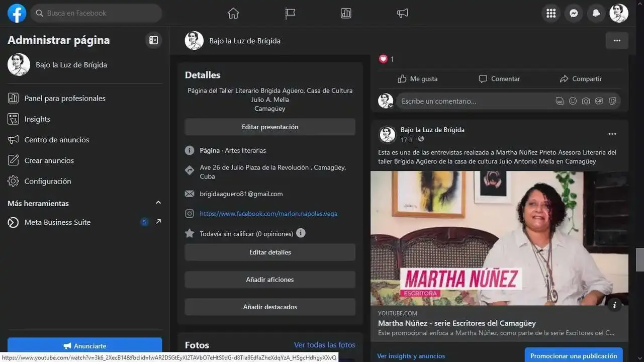Click Añadir aficiones button
644x362 pixels.
270,280
